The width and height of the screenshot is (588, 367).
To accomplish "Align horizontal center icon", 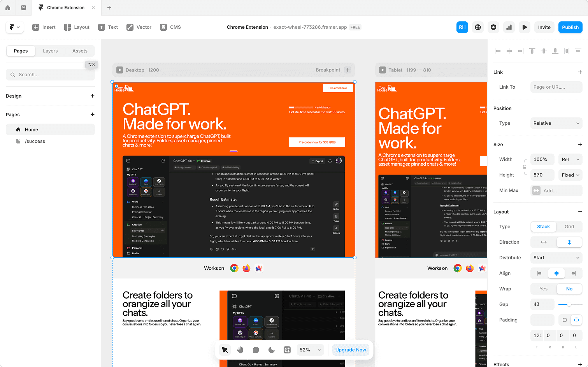I will point(509,51).
